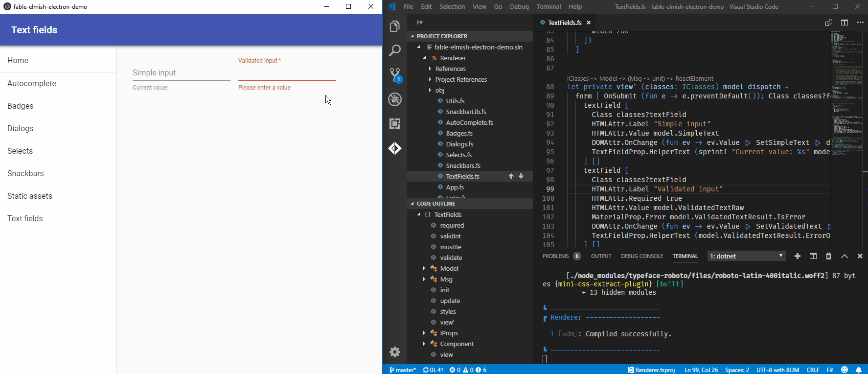The width and height of the screenshot is (868, 374).
Task: Open the Extensions view in activity bar
Action: pyautogui.click(x=395, y=124)
